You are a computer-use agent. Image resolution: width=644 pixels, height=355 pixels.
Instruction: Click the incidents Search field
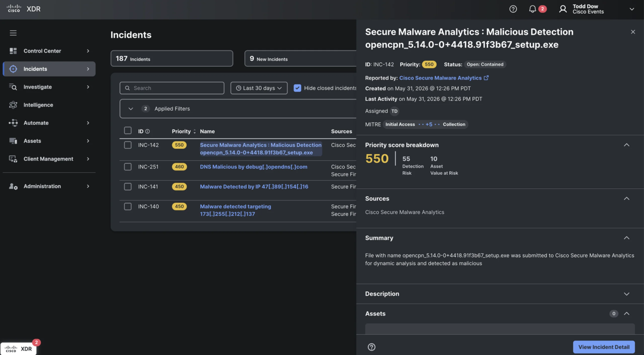[x=172, y=88]
